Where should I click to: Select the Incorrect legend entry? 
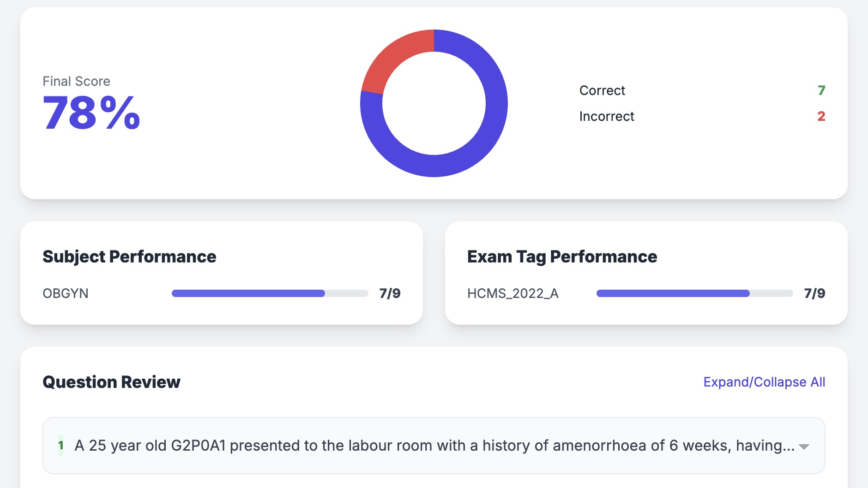tap(607, 116)
